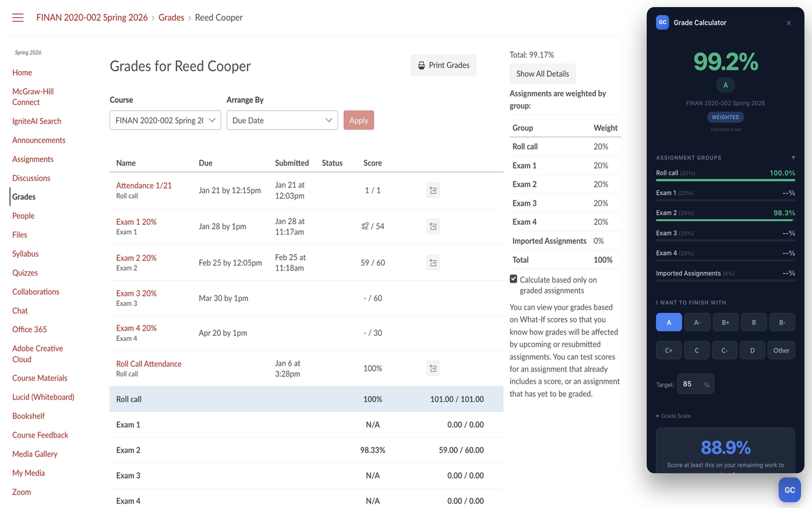Image resolution: width=812 pixels, height=508 pixels.
Task: Collapse the Assignment Groups section arrow
Action: 793,157
